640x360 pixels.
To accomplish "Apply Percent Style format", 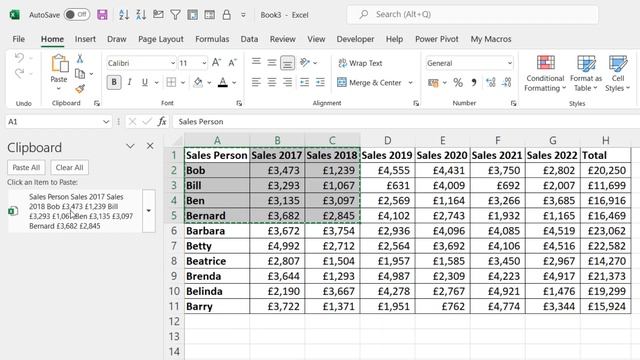I will click(x=458, y=83).
